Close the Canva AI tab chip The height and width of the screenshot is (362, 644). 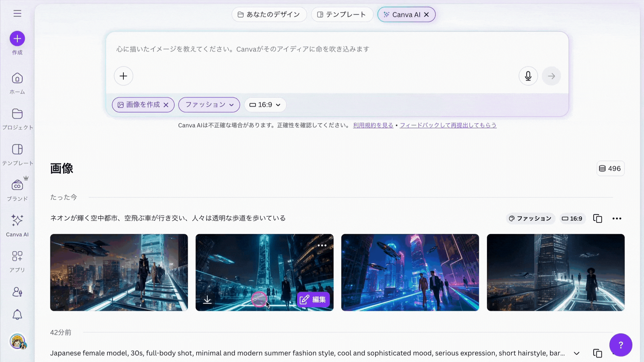pyautogui.click(x=426, y=15)
